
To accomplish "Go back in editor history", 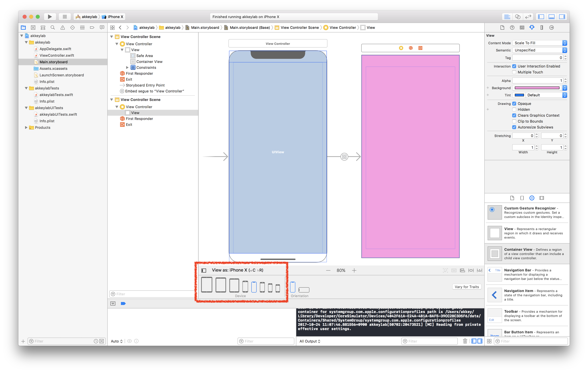I will [x=120, y=28].
